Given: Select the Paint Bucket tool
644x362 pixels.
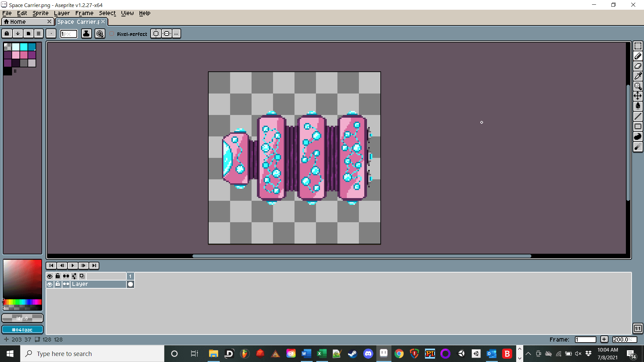Looking at the screenshot, I should pyautogui.click(x=638, y=106).
